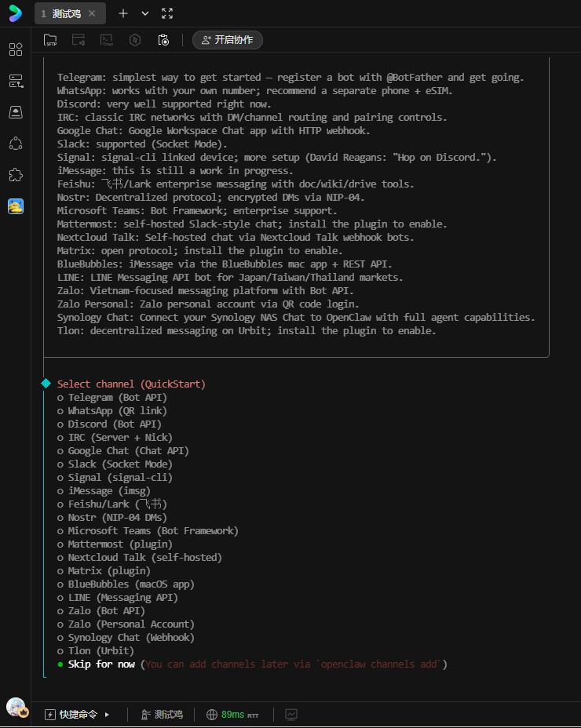Image resolution: width=581 pixels, height=728 pixels.
Task: Click the 开启协作 collaboration button
Action: pyautogui.click(x=228, y=40)
